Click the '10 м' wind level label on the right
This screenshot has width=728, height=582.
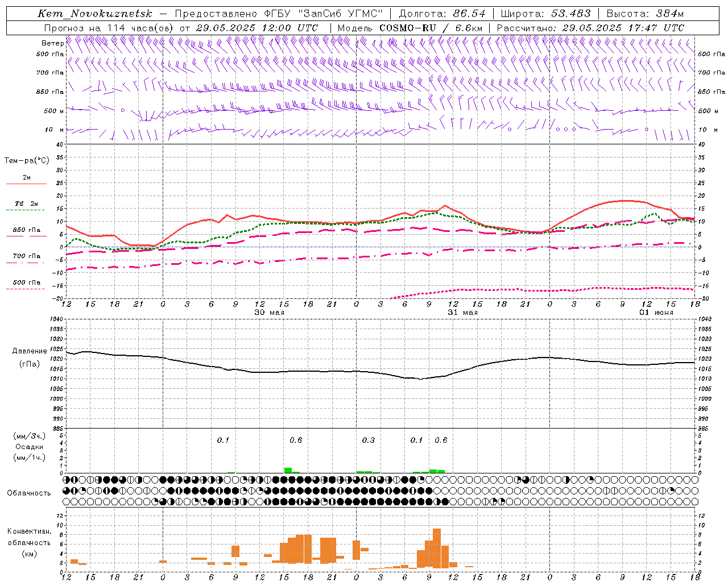pos(708,130)
